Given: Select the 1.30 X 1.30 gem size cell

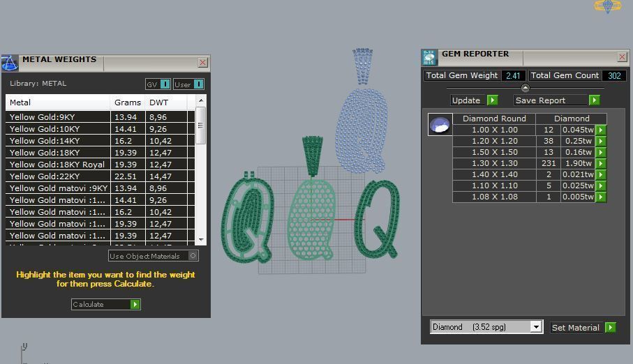Looking at the screenshot, I should [x=494, y=163].
